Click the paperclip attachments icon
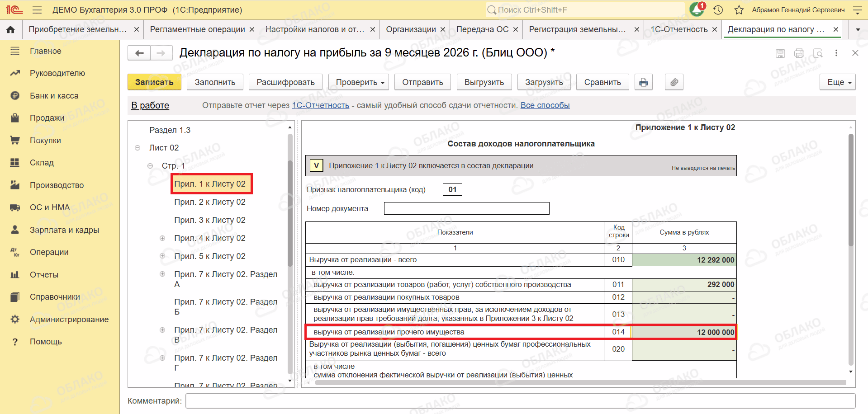868x414 pixels. click(x=674, y=82)
